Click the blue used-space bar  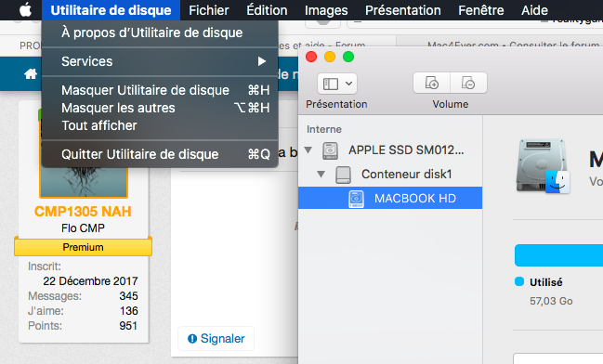(558, 255)
